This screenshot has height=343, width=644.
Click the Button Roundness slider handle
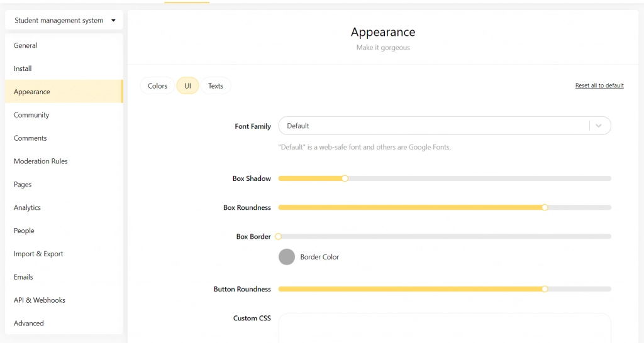[545, 289]
